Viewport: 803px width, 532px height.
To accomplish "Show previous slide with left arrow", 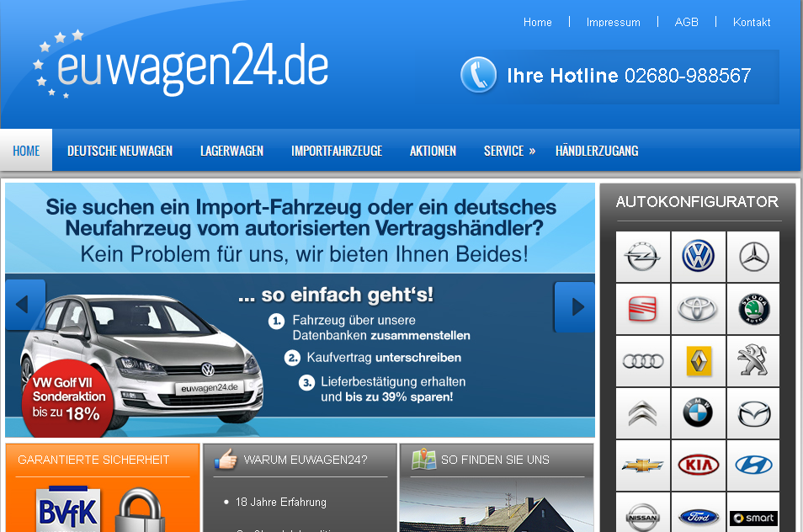I will (25, 305).
